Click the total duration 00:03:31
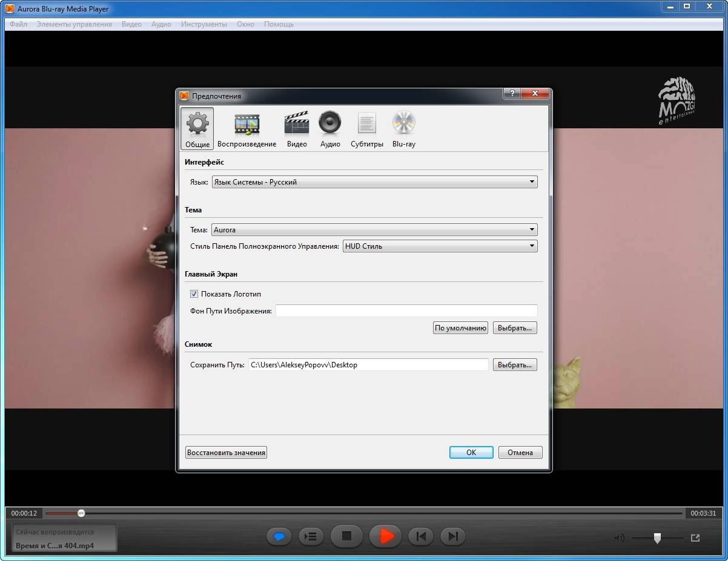The width and height of the screenshot is (728, 561). (703, 513)
